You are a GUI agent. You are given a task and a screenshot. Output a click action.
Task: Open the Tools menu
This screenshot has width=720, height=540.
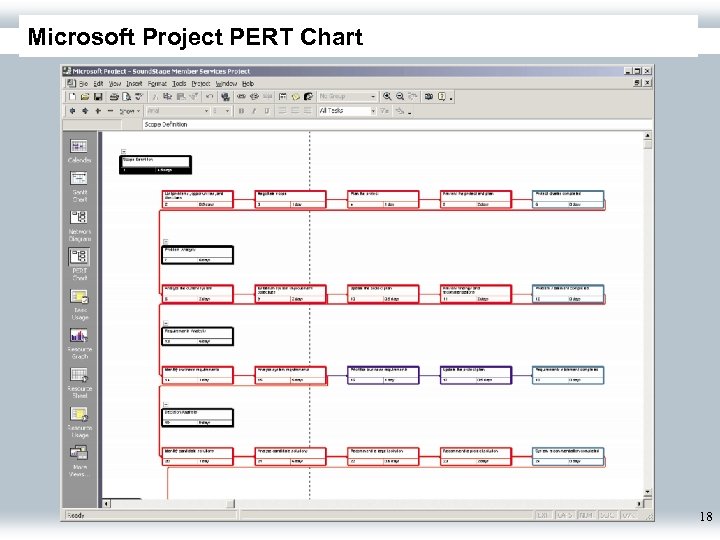click(x=179, y=84)
